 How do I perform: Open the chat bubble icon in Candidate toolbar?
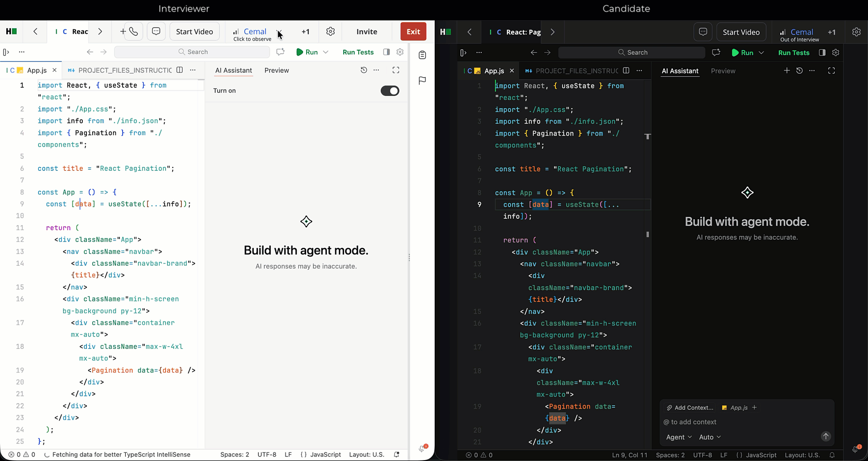click(x=703, y=32)
